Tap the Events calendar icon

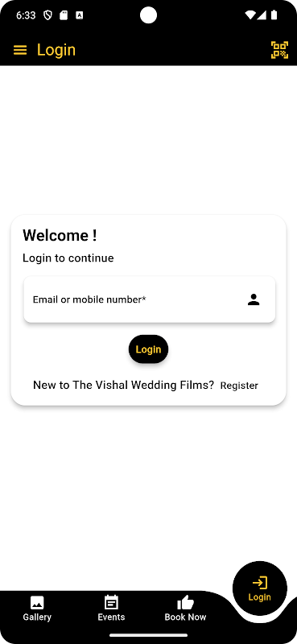[111, 602]
